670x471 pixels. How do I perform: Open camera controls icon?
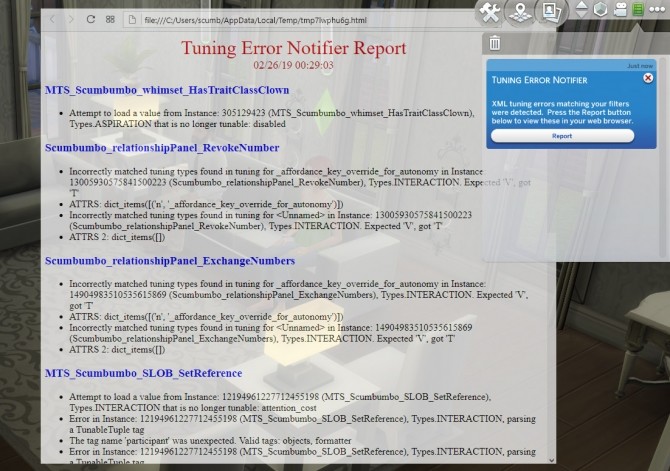tap(620, 10)
